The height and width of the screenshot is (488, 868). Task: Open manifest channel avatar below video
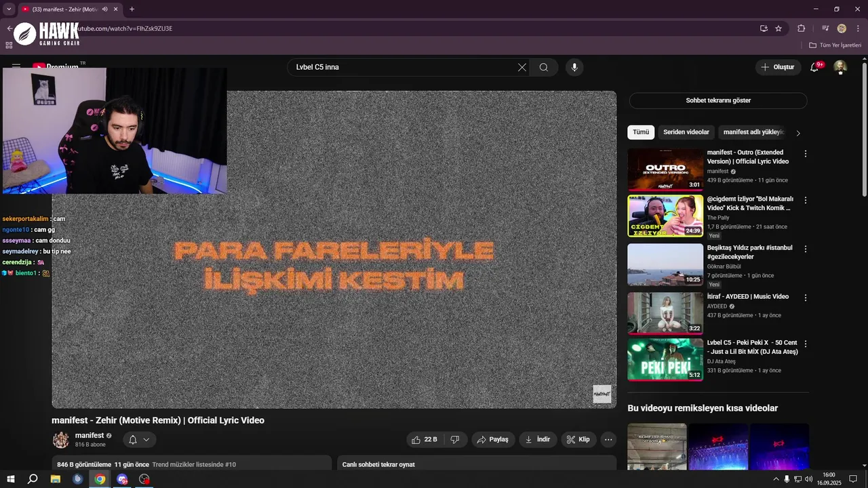[61, 440]
